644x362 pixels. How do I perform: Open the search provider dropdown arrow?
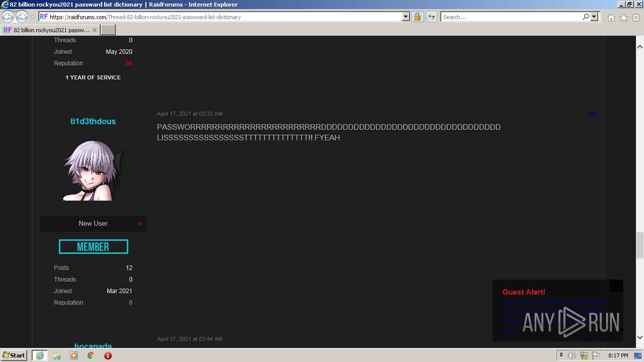(x=594, y=17)
